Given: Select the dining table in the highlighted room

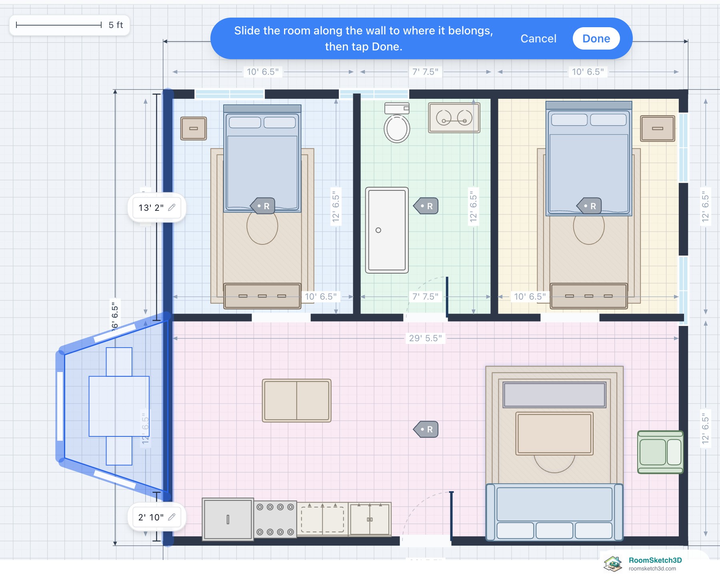Looking at the screenshot, I should click(x=119, y=406).
